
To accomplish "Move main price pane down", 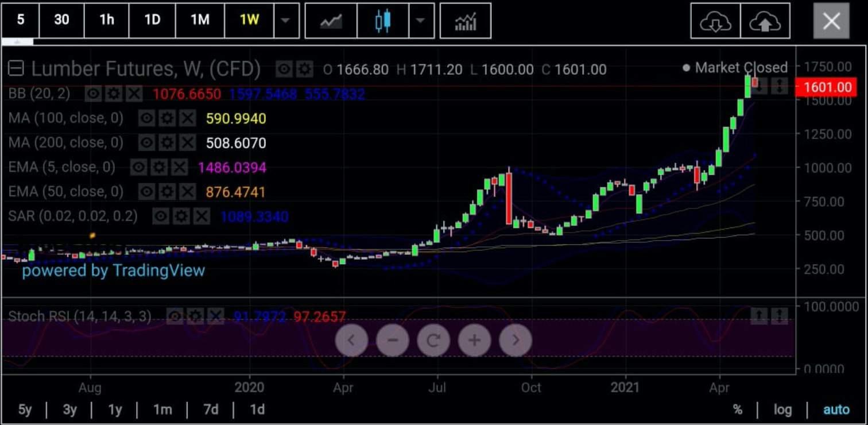I will pos(759,86).
